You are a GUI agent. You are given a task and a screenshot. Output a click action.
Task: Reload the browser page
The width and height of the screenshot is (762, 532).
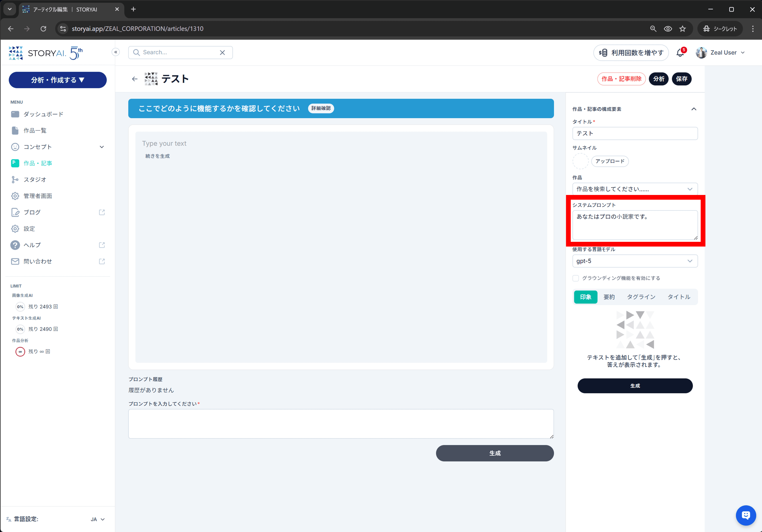[x=43, y=29]
